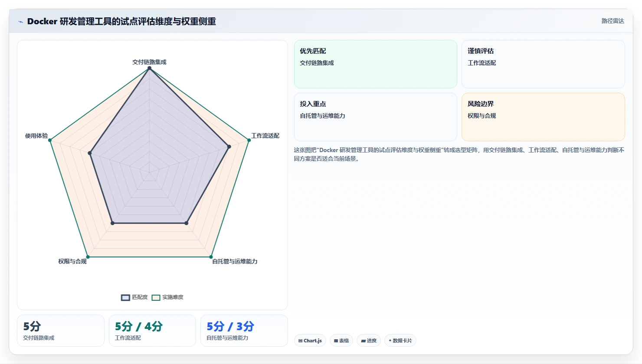
Task: Click the green data point at 自托管与运维能力 vertex
Action: [211, 257]
